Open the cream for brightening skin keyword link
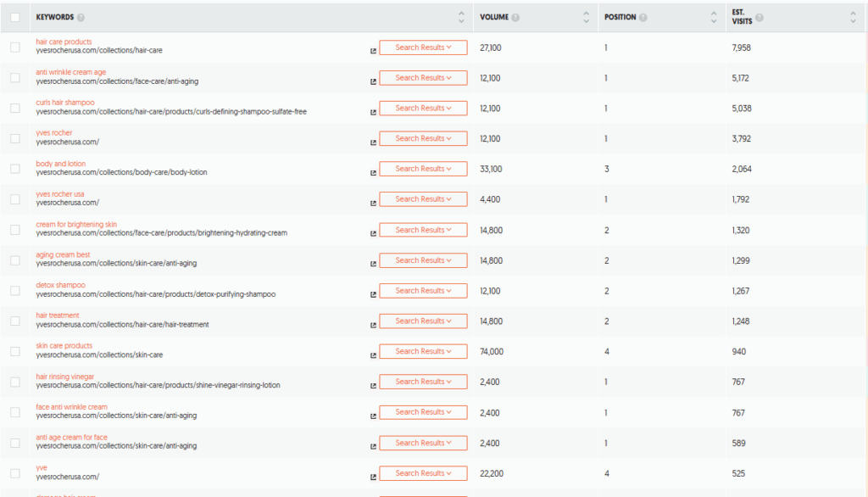 tap(76, 225)
